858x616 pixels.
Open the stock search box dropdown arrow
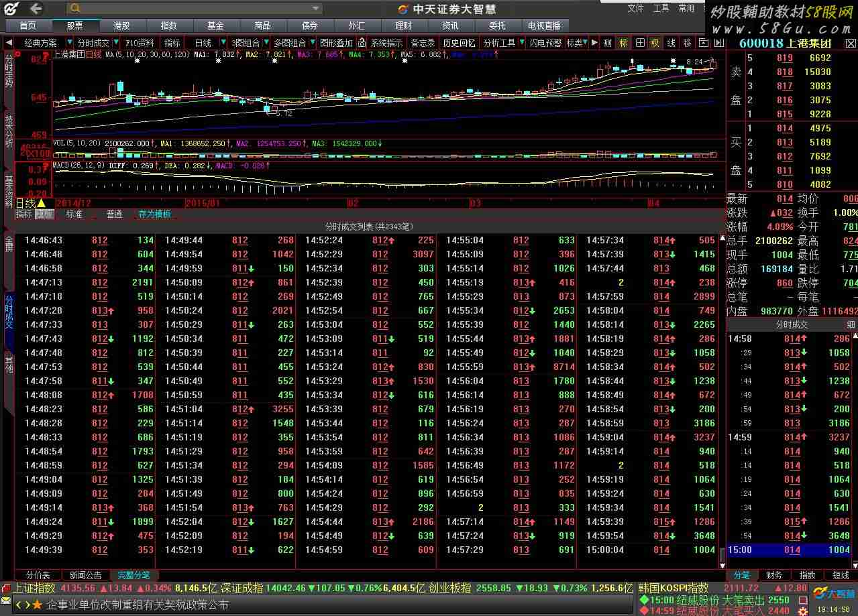point(316,9)
